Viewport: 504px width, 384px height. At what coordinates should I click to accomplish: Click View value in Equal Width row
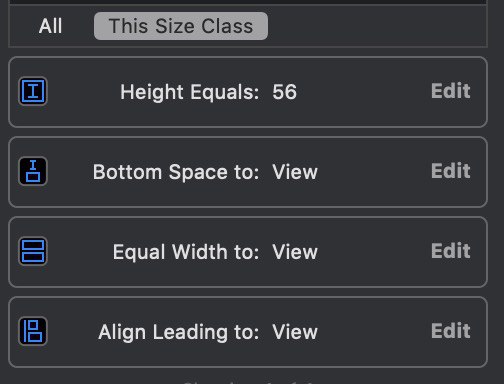click(x=295, y=252)
